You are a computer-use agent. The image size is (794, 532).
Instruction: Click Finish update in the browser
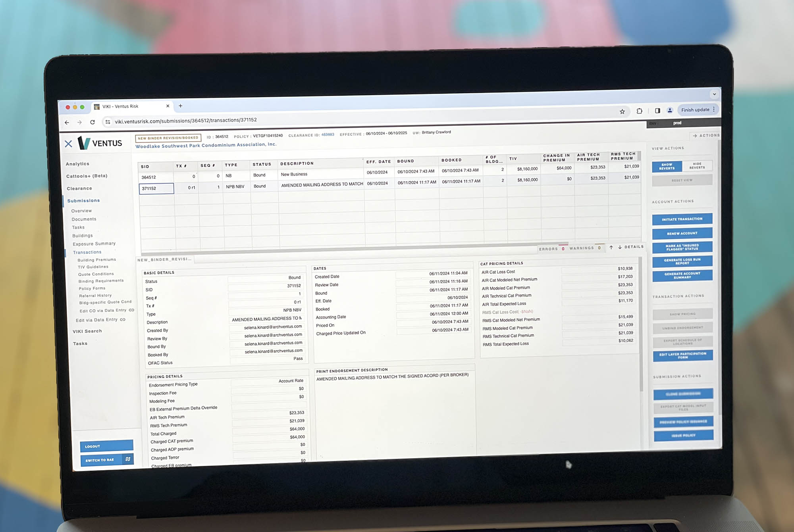pos(695,109)
